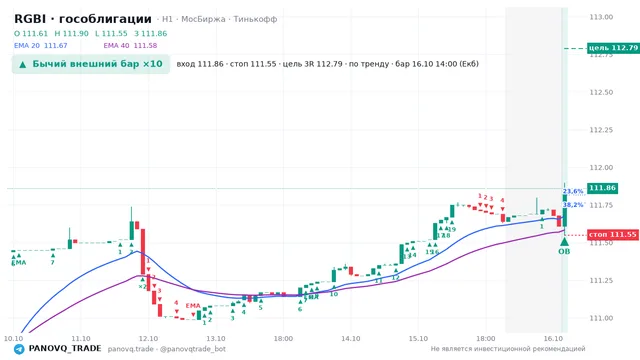
Task: Click the current price tag 111.86
Action: [x=602, y=188]
